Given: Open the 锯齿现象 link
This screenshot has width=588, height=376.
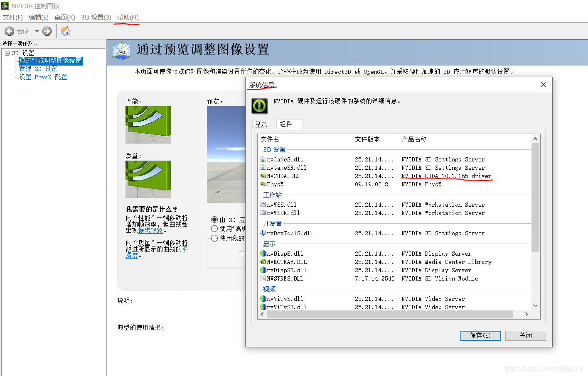Looking at the screenshot, I should [x=150, y=230].
